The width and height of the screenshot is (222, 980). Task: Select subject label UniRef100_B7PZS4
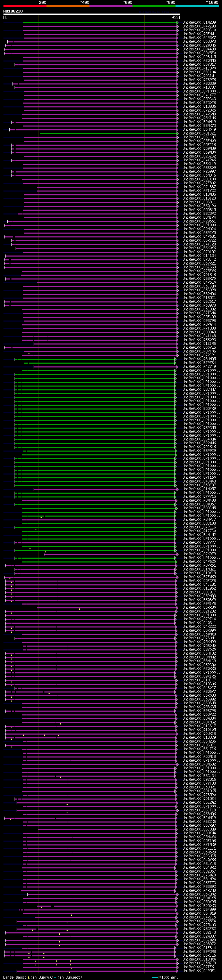199,363
